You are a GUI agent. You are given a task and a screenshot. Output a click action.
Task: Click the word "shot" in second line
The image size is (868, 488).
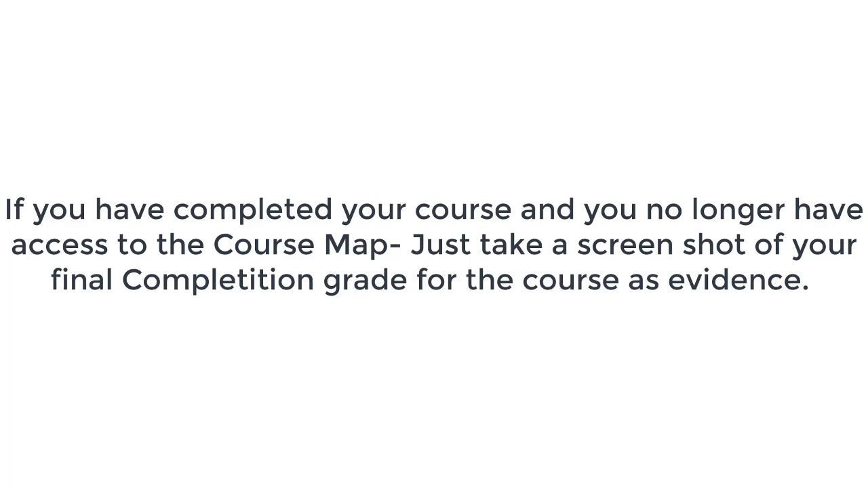[713, 245]
